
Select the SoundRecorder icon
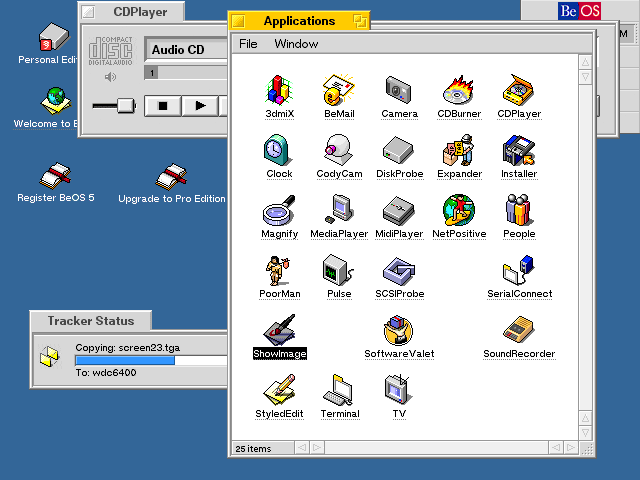pyautogui.click(x=518, y=329)
